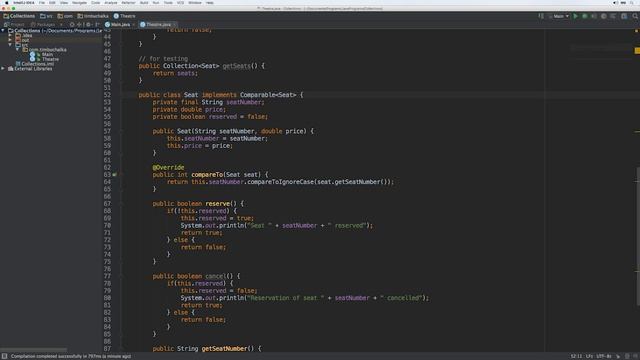Click the project panel settings gear icon
Screen dimensions: 640x360
click(x=88, y=24)
